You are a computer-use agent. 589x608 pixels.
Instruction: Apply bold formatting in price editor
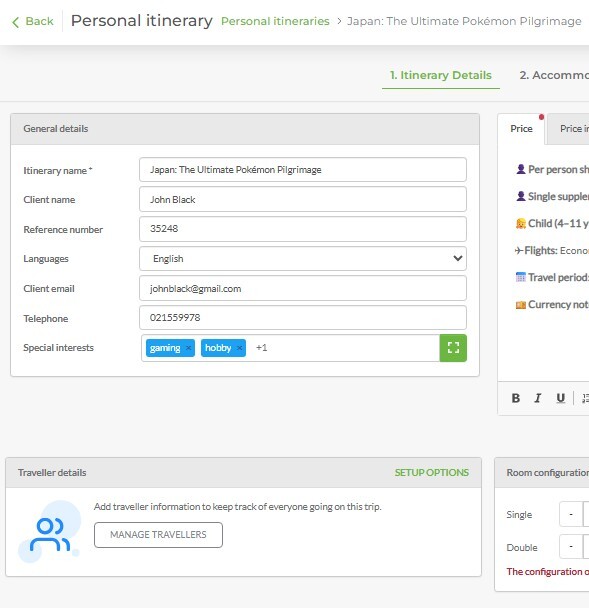[515, 398]
